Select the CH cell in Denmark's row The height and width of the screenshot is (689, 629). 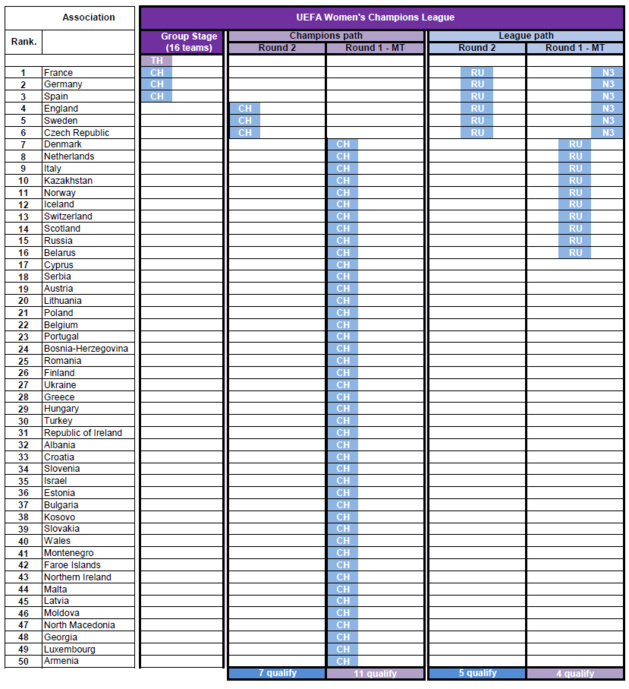point(343,144)
